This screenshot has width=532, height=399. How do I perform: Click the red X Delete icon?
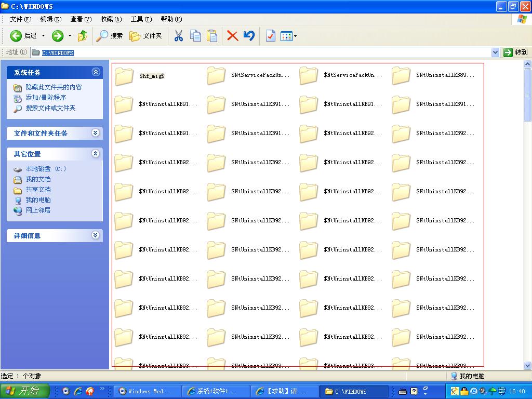point(232,36)
